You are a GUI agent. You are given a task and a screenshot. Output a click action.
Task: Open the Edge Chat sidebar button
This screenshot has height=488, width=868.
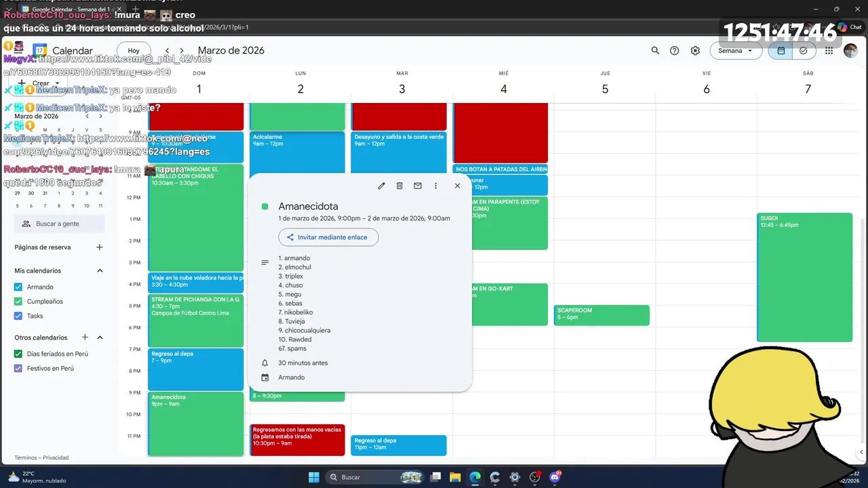850,27
